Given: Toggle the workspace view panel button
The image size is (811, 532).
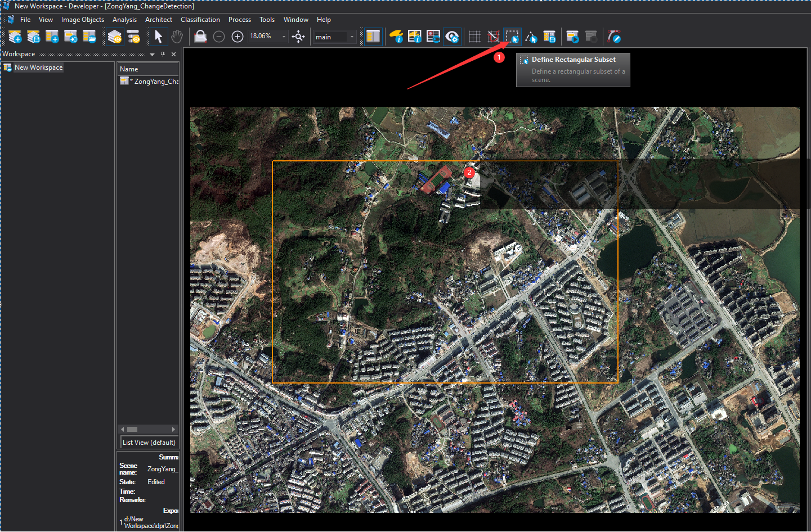Looking at the screenshot, I should click(373, 37).
